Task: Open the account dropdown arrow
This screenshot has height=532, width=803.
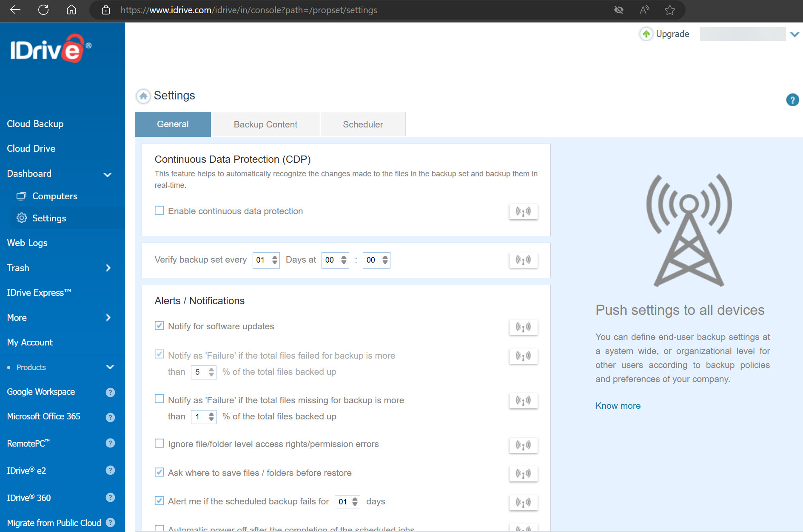Action: [794, 34]
